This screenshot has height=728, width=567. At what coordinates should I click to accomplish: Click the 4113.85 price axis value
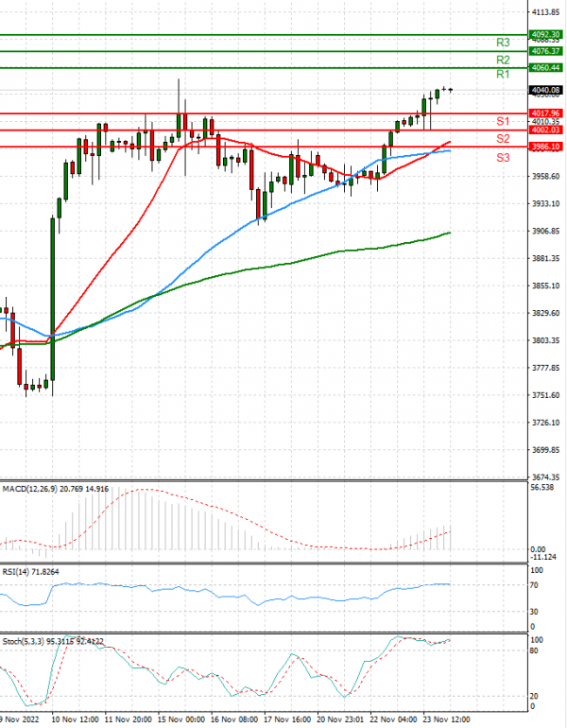[545, 12]
